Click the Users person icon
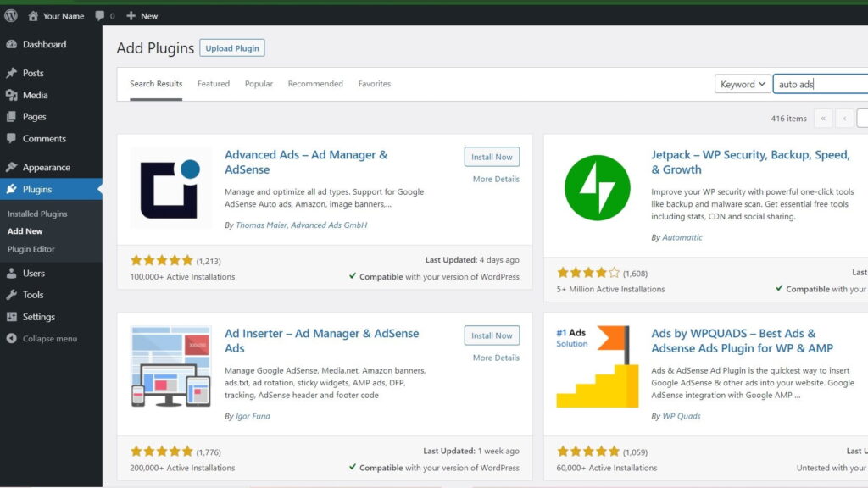 point(12,274)
